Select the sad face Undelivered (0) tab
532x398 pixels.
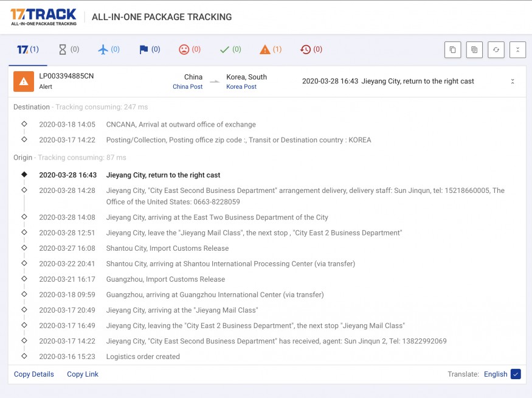tap(190, 49)
